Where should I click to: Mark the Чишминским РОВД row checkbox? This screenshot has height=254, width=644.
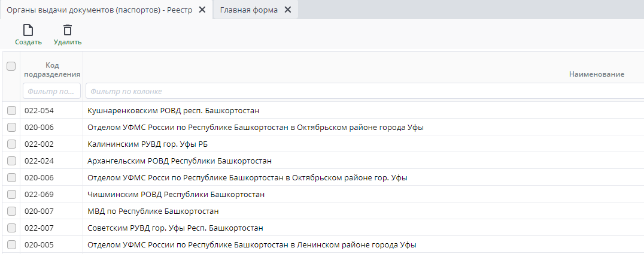(11, 195)
